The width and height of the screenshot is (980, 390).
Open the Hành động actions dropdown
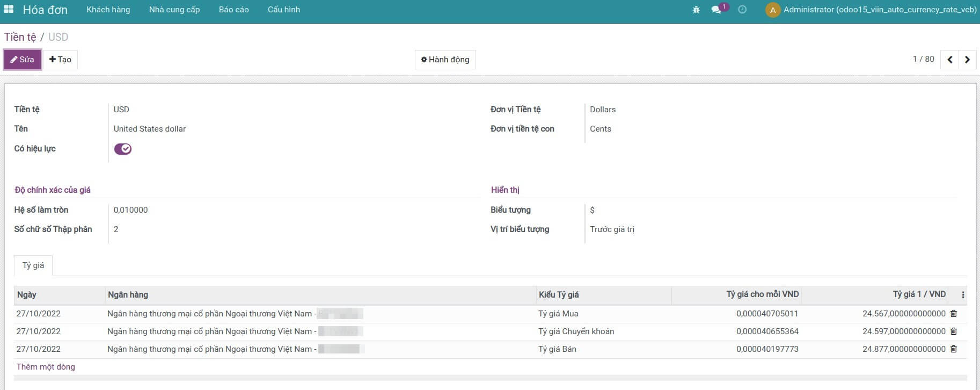pyautogui.click(x=445, y=60)
